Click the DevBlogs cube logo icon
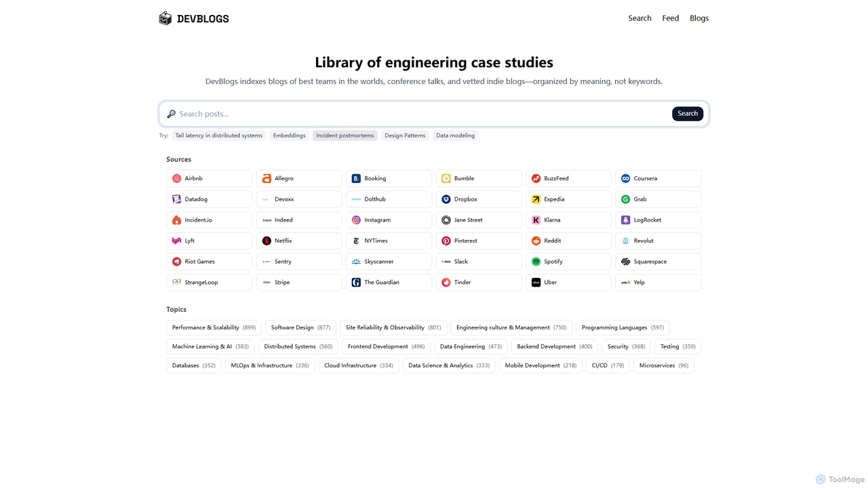 (165, 18)
